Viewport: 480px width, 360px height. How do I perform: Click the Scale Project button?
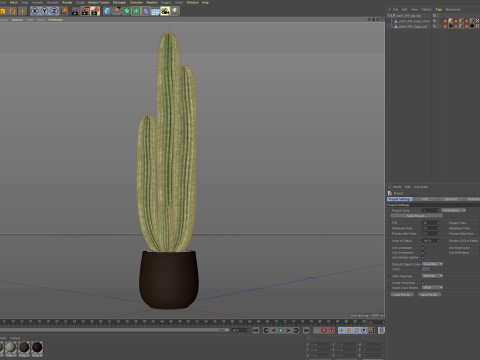(x=417, y=216)
